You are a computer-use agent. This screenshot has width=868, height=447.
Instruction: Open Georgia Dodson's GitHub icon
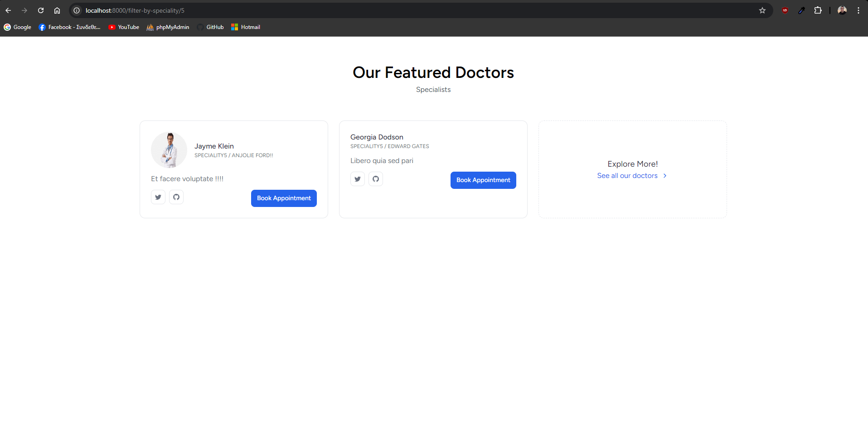(376, 179)
